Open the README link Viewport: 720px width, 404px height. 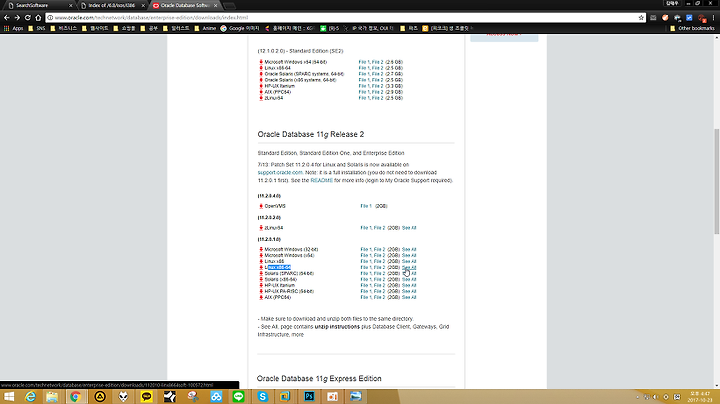(x=321, y=180)
